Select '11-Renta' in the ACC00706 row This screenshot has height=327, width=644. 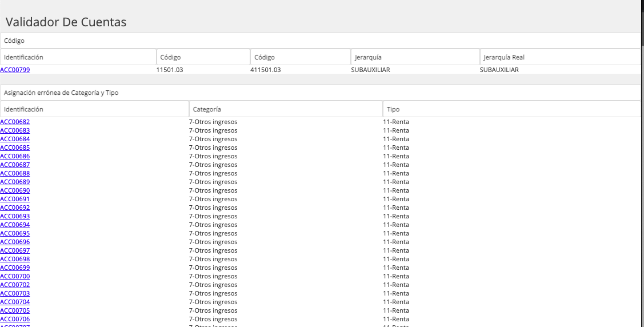(396, 319)
